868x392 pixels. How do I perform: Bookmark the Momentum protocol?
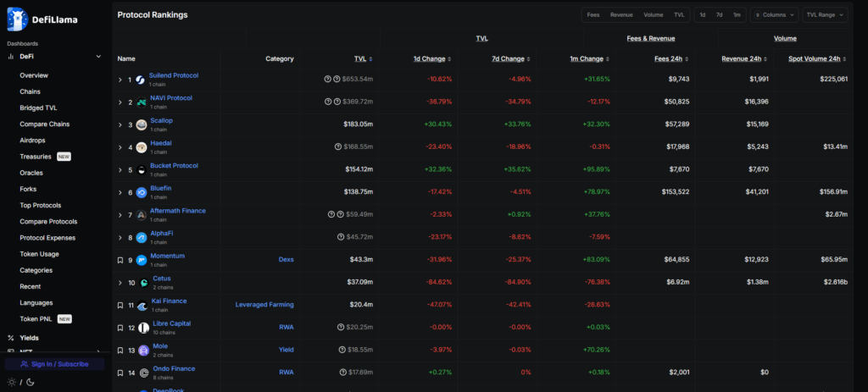pos(120,260)
